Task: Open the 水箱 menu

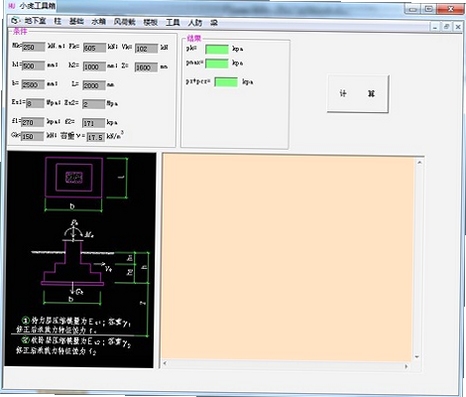Action: [98, 22]
